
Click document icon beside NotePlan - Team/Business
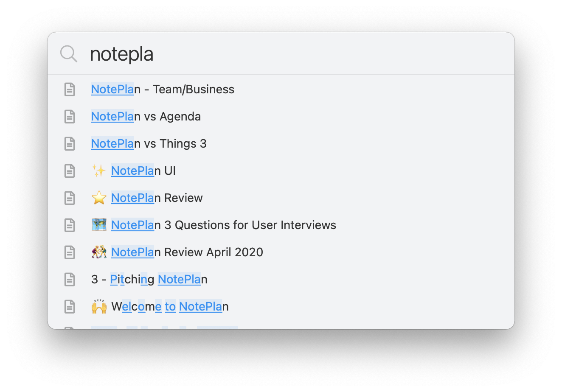pyautogui.click(x=70, y=90)
